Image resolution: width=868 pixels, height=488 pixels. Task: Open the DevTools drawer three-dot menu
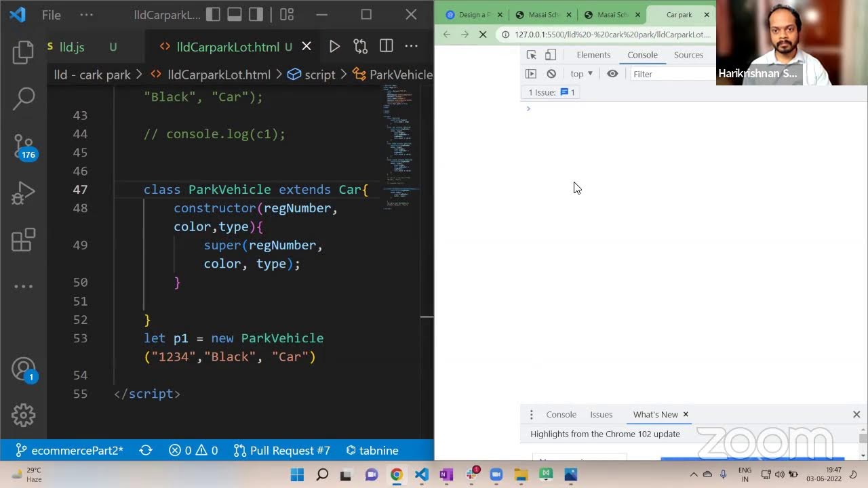532,415
